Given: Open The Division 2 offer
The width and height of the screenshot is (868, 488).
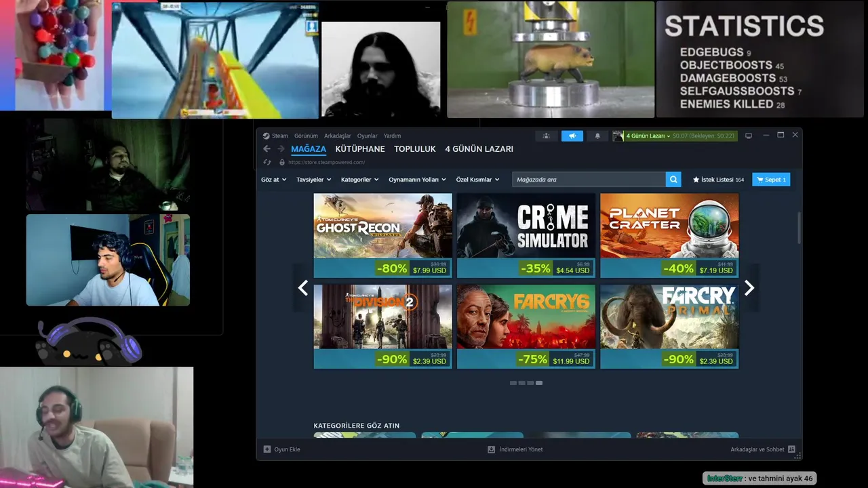Looking at the screenshot, I should click(x=382, y=327).
